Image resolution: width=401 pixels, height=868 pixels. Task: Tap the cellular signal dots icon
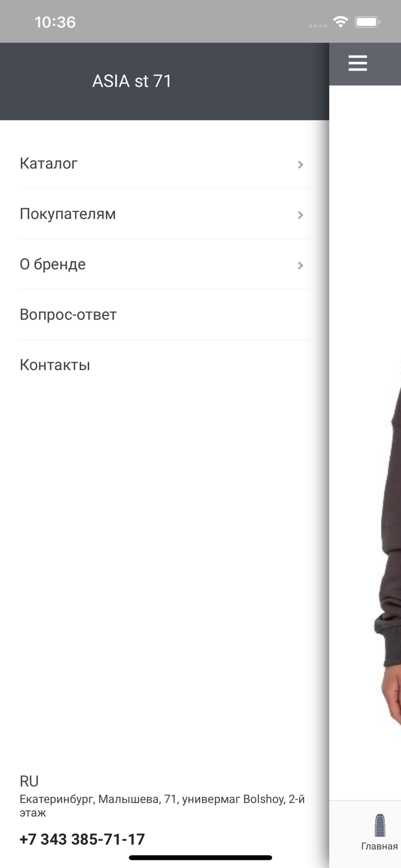tap(318, 26)
